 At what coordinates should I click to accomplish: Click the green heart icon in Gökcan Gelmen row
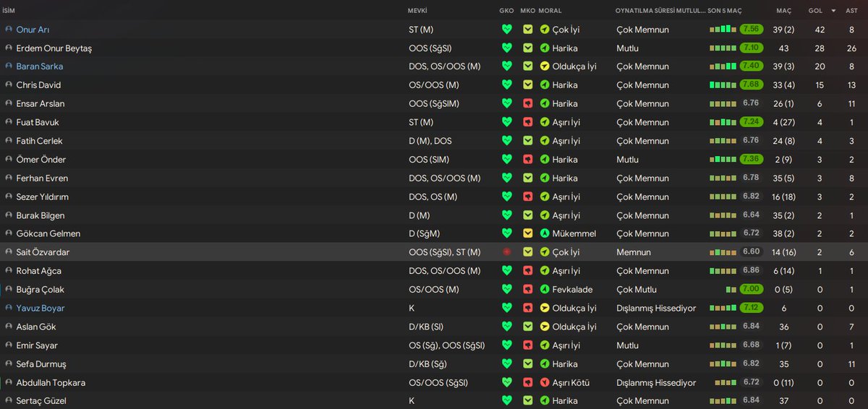click(x=506, y=234)
